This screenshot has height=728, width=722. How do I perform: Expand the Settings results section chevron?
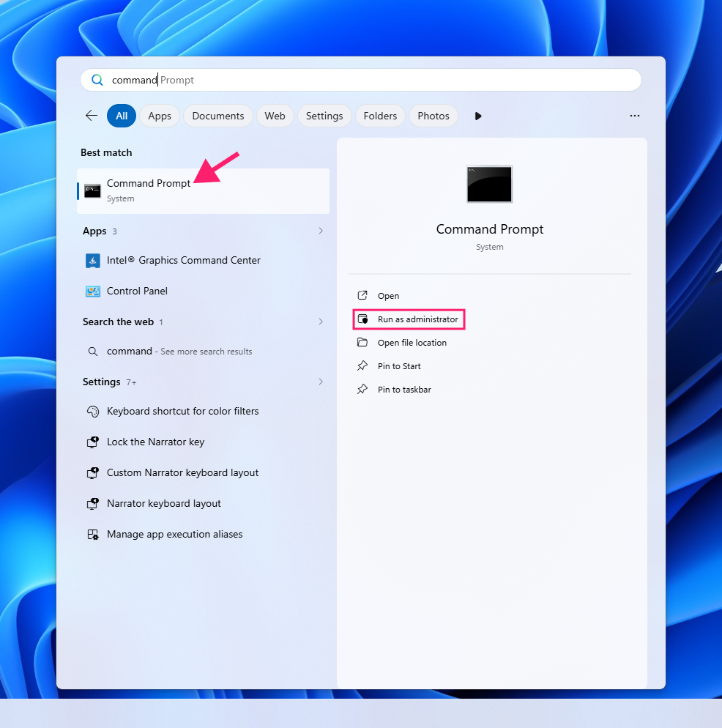321,382
